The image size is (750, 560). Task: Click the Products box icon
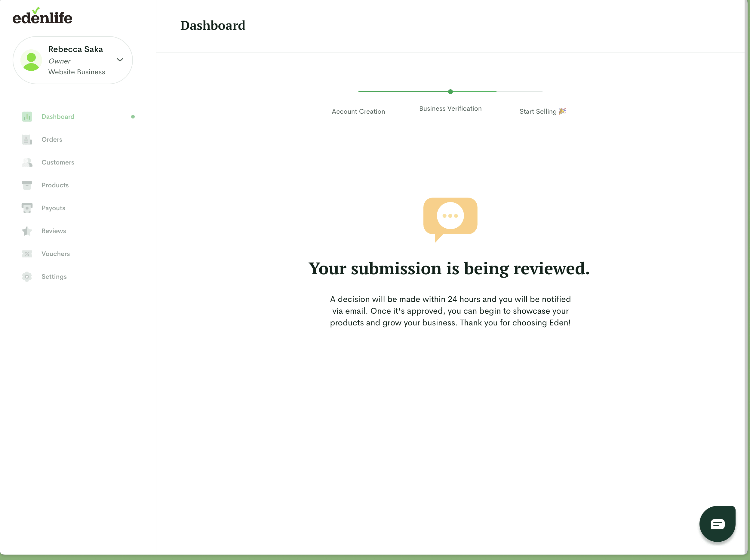(x=27, y=185)
